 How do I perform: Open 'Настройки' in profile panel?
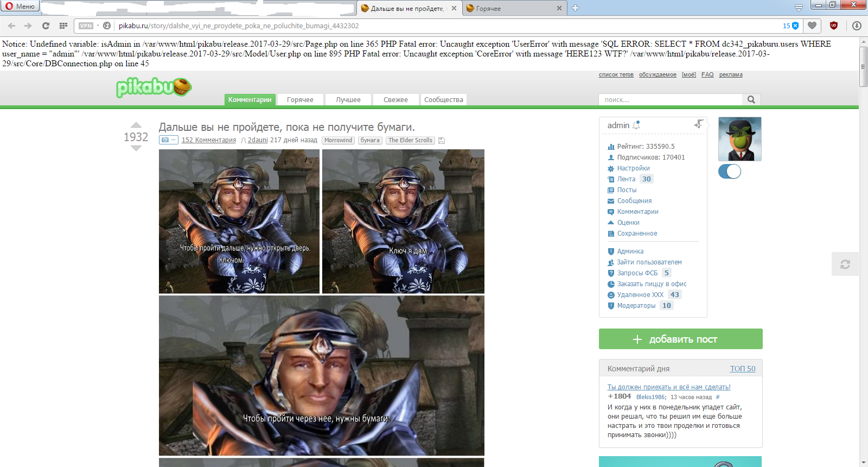point(633,168)
